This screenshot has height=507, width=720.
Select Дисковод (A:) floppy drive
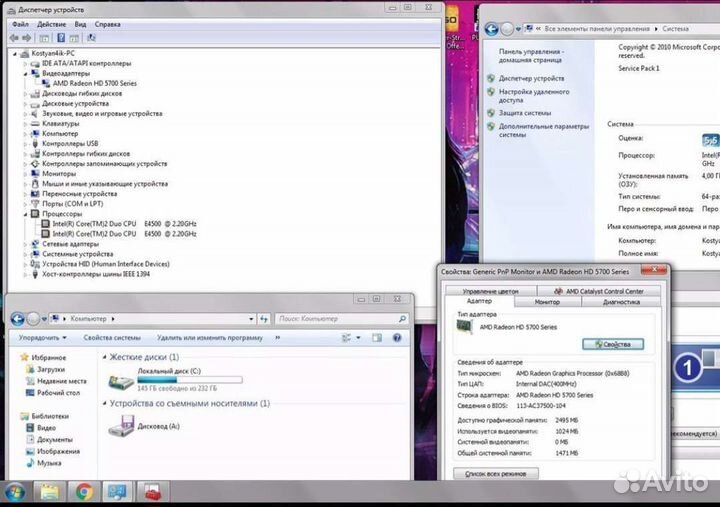coord(144,426)
